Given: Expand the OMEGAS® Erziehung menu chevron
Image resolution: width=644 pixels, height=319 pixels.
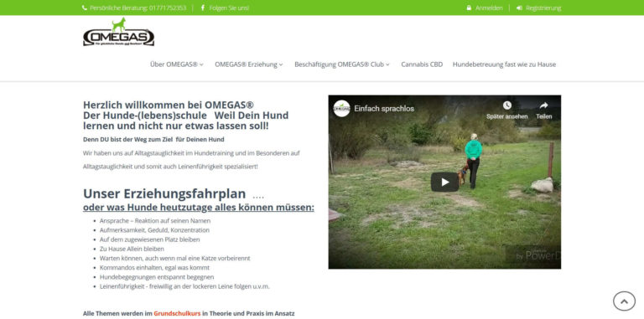Looking at the screenshot, I should (x=281, y=64).
